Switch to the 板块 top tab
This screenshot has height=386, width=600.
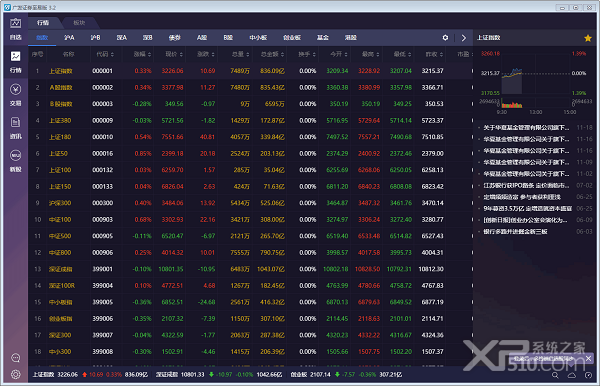[x=79, y=23]
